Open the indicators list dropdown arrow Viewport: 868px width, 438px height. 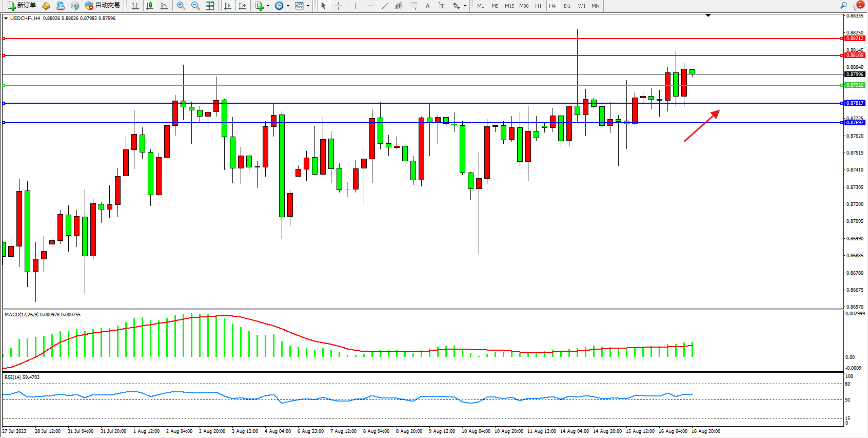tap(268, 6)
